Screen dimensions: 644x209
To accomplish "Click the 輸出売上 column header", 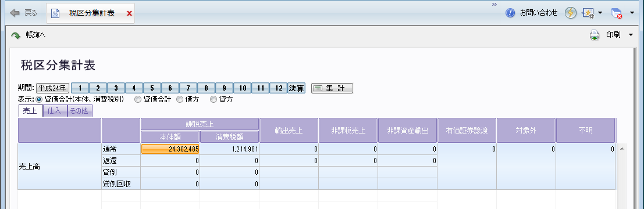I will [x=289, y=130].
